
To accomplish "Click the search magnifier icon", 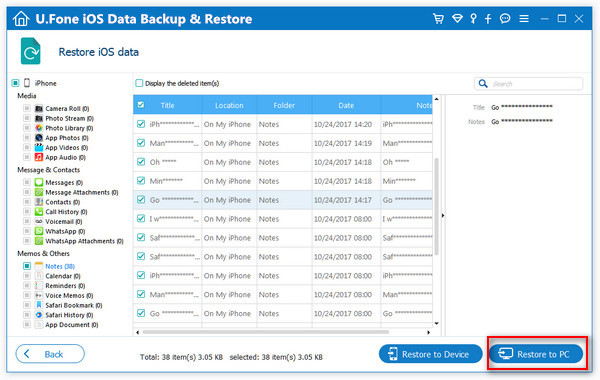I will [x=483, y=83].
